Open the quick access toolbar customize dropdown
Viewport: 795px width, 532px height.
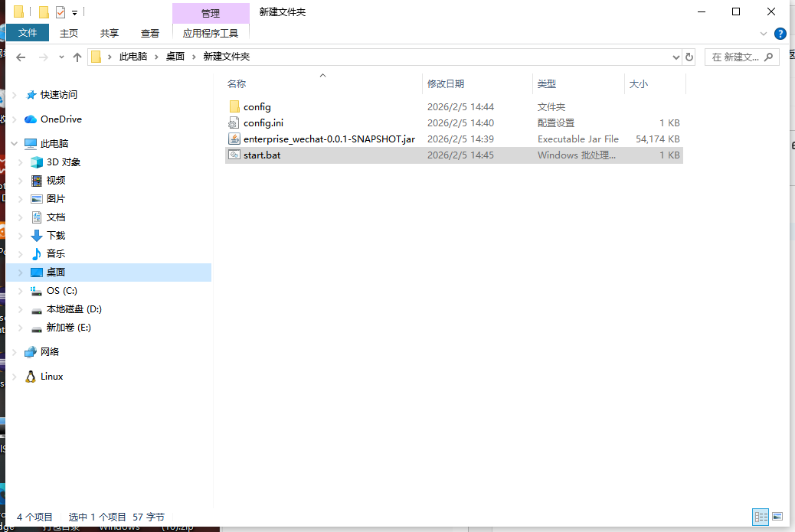click(74, 12)
